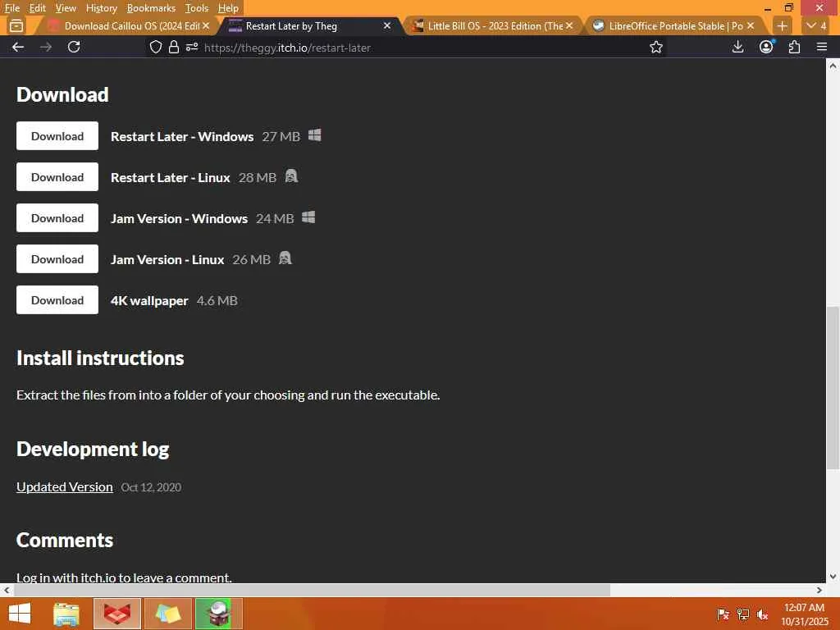This screenshot has width=840, height=630.
Task: Open the View menu
Action: click(x=66, y=8)
